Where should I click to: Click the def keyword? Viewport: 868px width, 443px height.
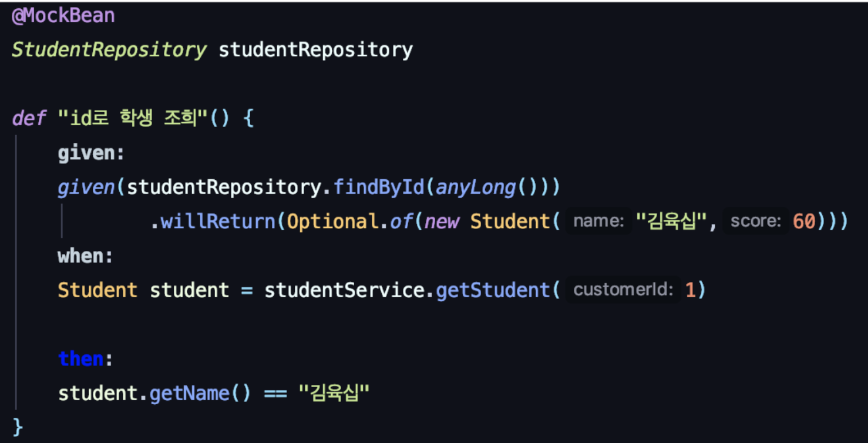(x=29, y=119)
